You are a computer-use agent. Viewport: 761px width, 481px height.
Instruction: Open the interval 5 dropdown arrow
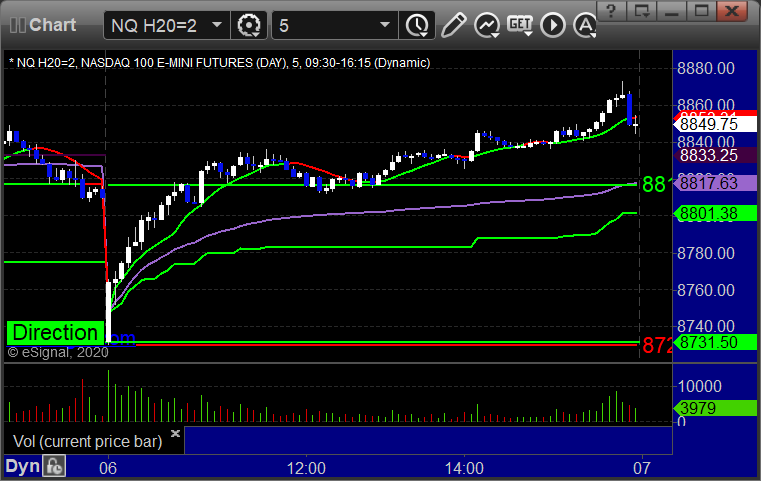384,25
